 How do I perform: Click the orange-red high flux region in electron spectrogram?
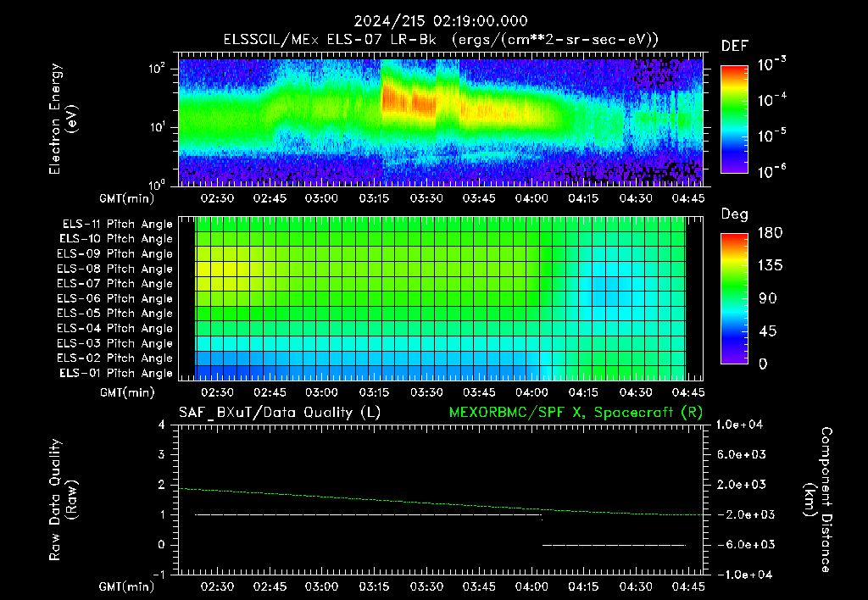409,101
